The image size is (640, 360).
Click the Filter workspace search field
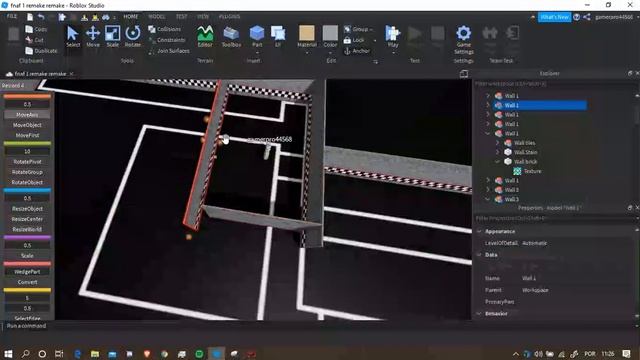point(553,84)
